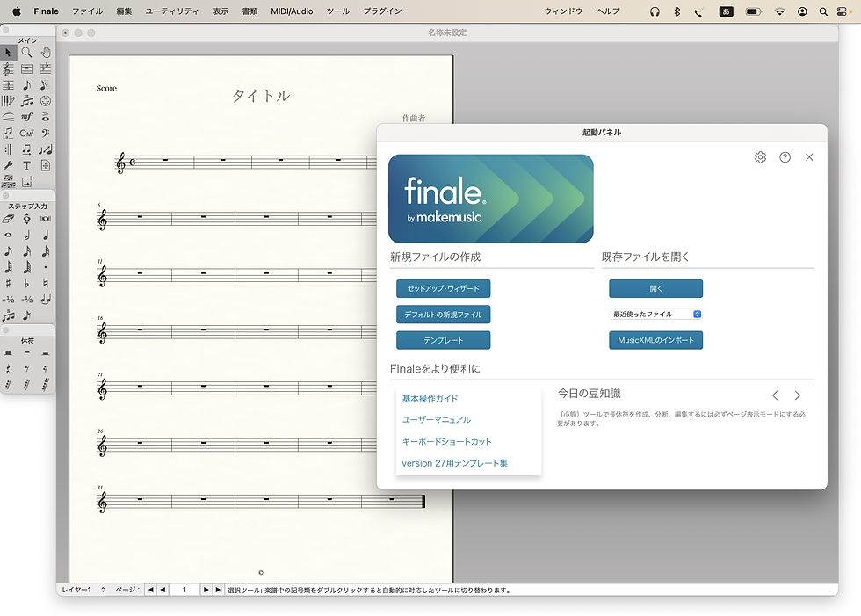Open the Launch Window help icon
The image size is (861, 616).
pyautogui.click(x=785, y=157)
